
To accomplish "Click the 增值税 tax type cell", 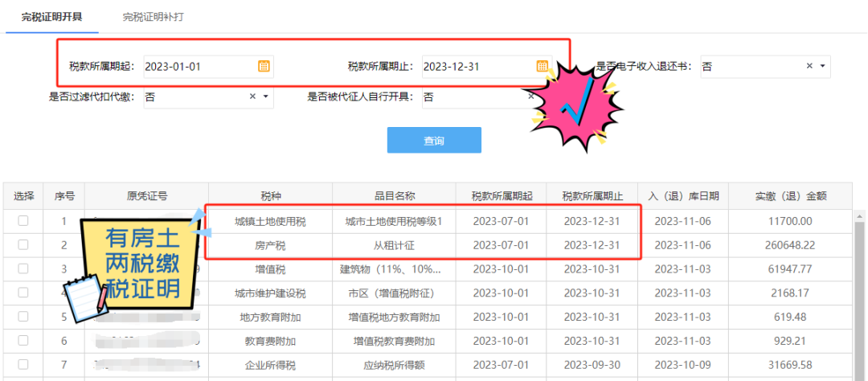I will click(x=270, y=270).
